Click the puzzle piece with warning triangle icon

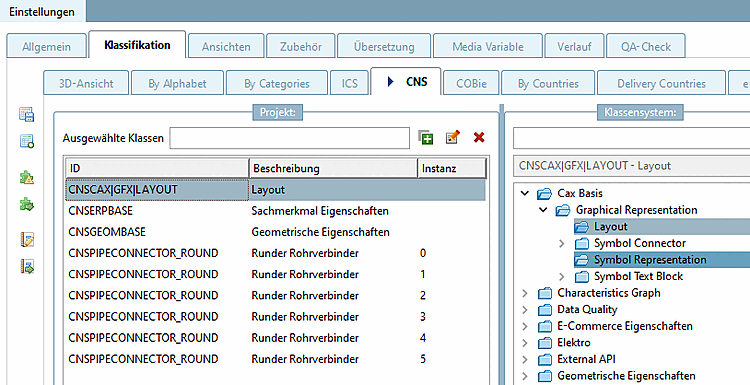pos(26,178)
